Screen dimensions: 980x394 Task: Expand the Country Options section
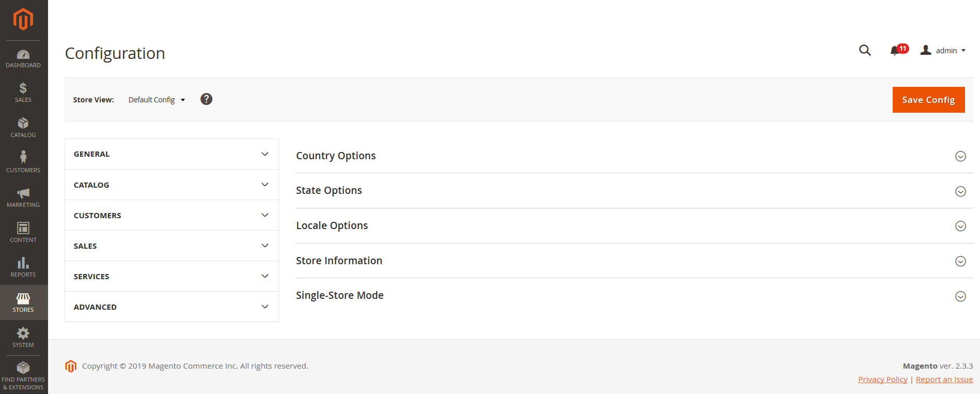point(960,156)
